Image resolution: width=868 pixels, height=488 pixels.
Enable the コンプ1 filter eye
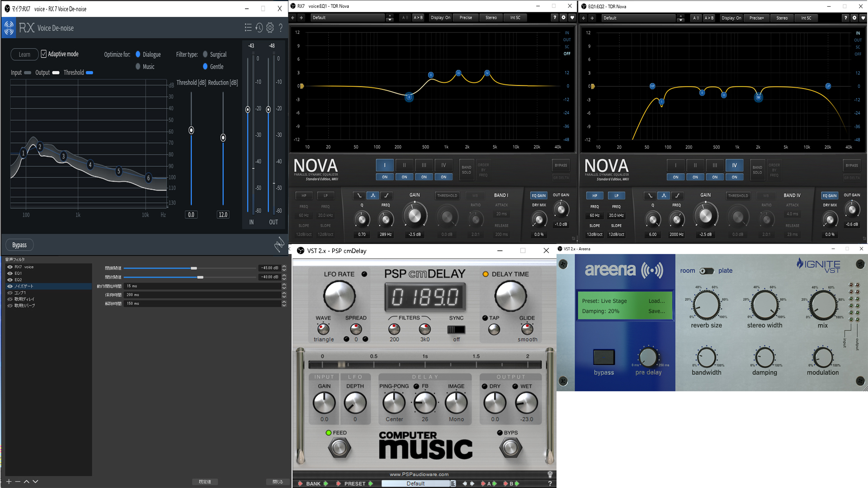tap(9, 293)
